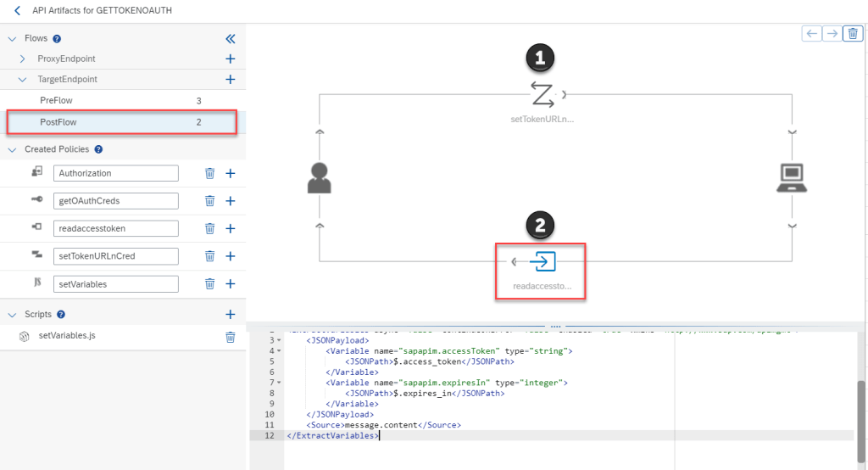Delete the setVariables.js script

click(230, 337)
